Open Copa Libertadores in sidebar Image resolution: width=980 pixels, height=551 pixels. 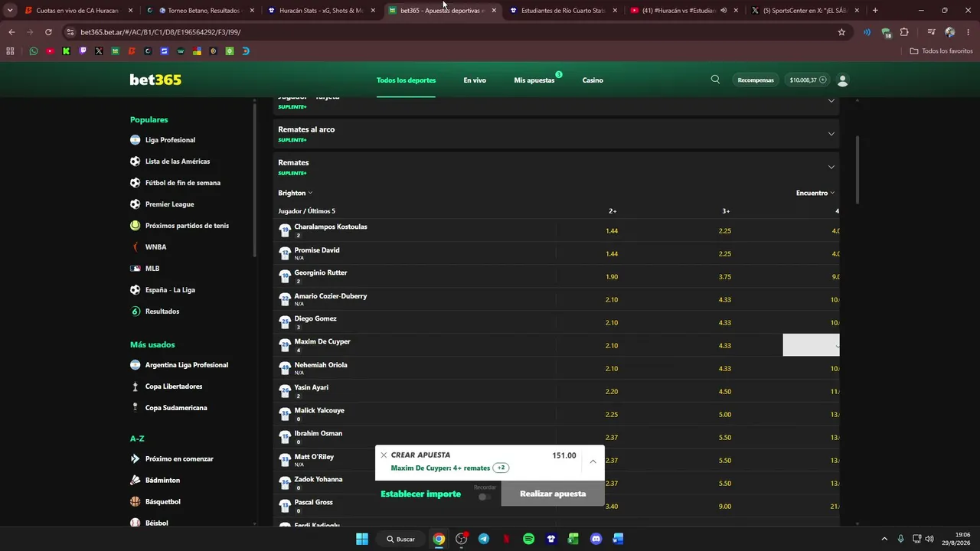pos(174,386)
